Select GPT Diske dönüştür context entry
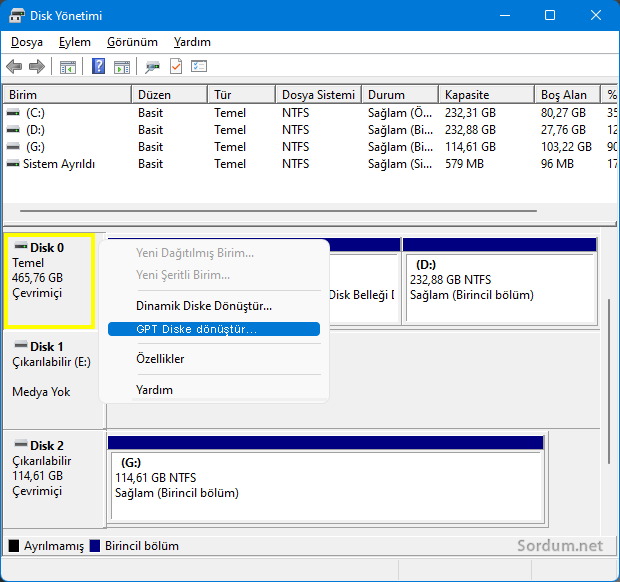Screen dimensions: 620x582 tap(214, 329)
